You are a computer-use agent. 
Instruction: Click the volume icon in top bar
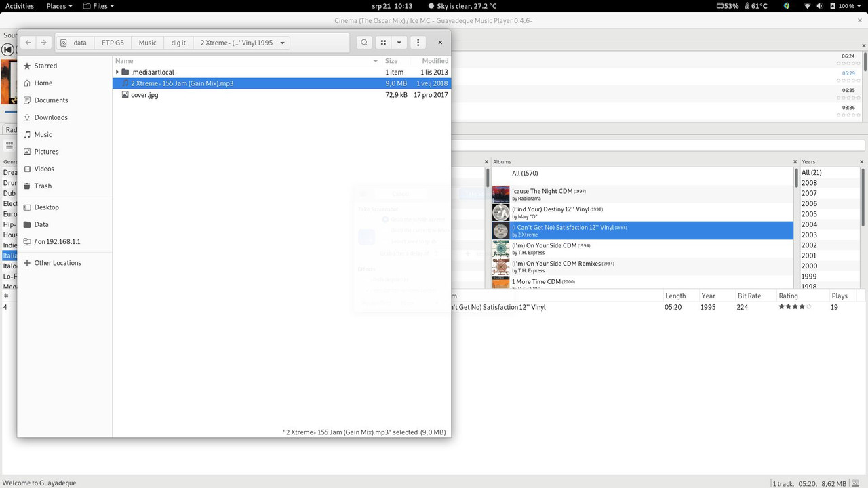coord(821,6)
